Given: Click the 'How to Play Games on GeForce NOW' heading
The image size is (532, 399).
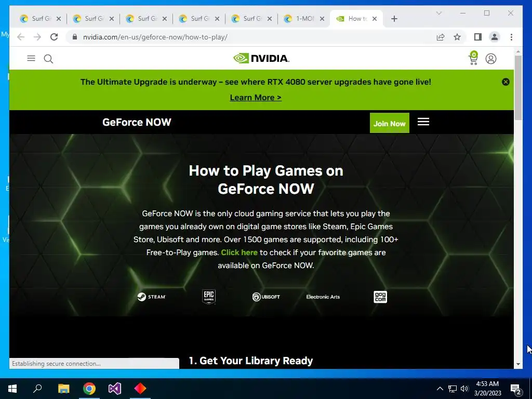Looking at the screenshot, I should tap(266, 180).
